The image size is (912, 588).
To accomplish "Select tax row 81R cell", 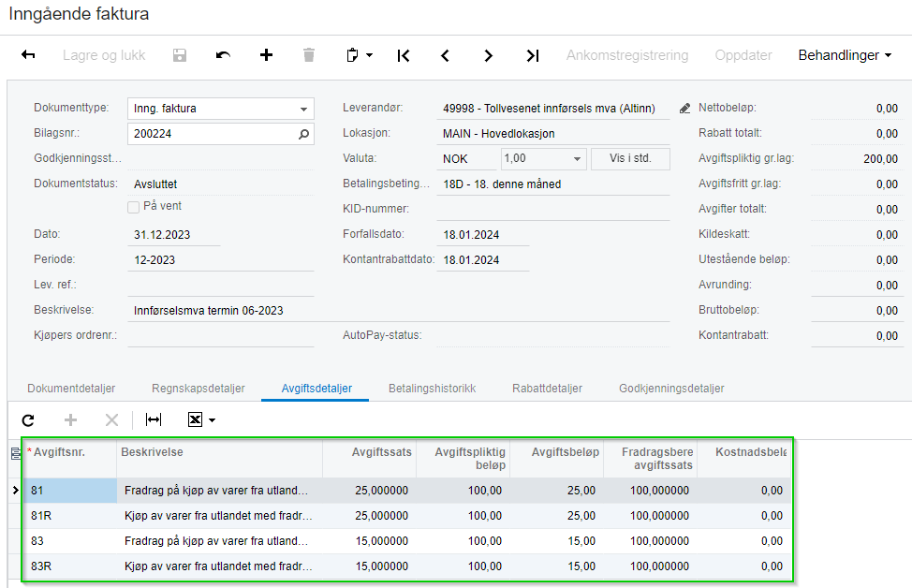I will coord(70,516).
